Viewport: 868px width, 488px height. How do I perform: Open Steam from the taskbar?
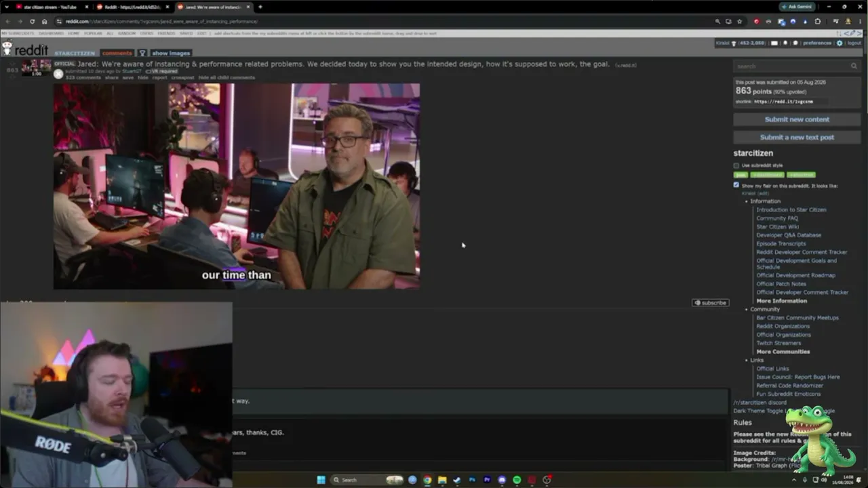click(x=457, y=480)
